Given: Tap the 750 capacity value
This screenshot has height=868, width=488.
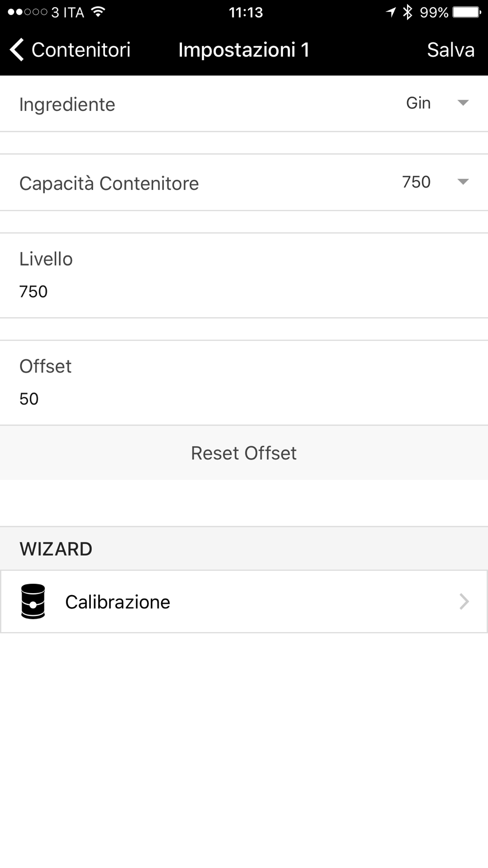Looking at the screenshot, I should (x=416, y=182).
